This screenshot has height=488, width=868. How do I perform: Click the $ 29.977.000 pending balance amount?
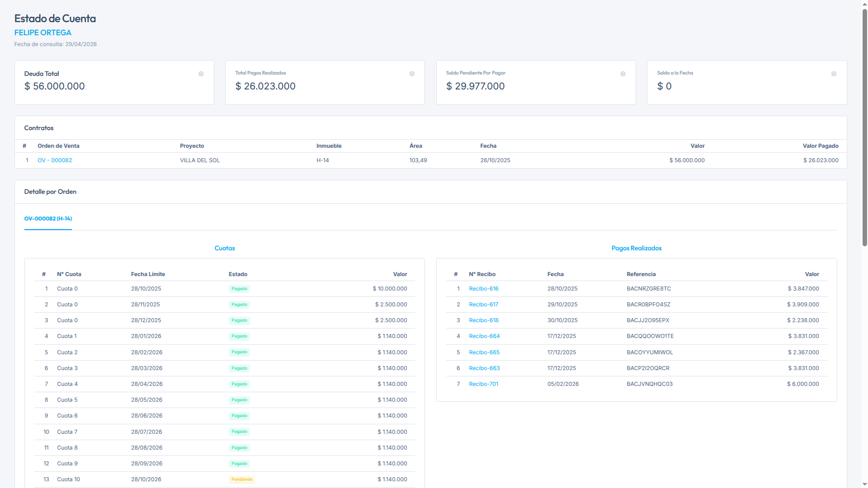point(475,86)
